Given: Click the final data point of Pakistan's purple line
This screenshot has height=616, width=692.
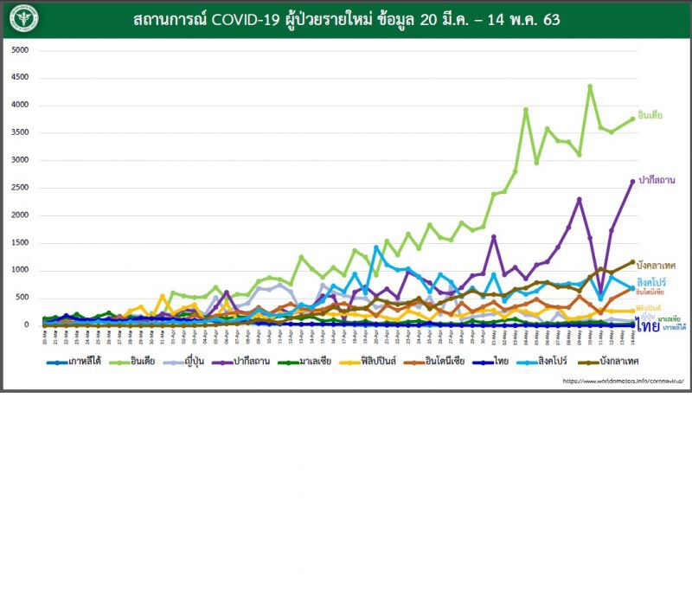Looking at the screenshot, I should (632, 182).
